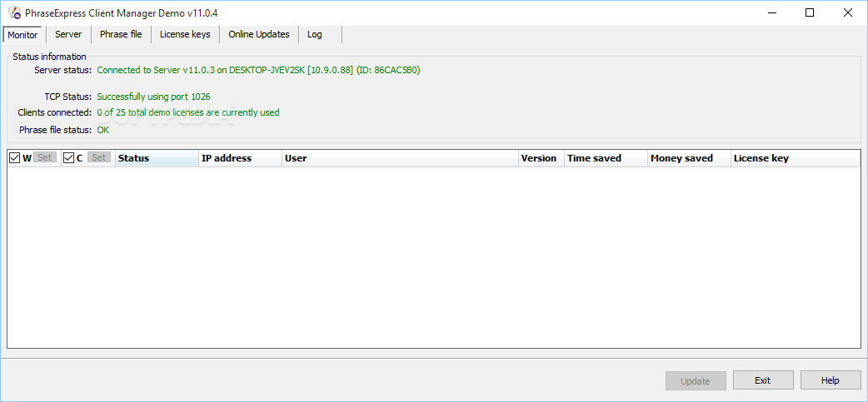
Task: Maximize the Client Manager window
Action: click(810, 12)
